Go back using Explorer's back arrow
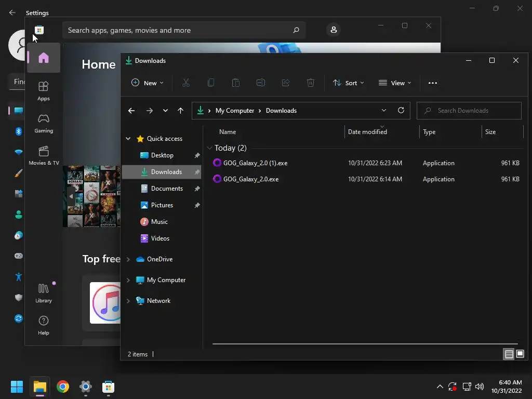Image resolution: width=532 pixels, height=399 pixels. point(131,111)
